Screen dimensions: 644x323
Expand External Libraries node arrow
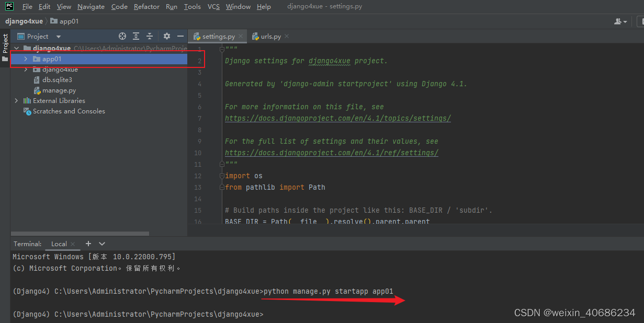point(16,101)
